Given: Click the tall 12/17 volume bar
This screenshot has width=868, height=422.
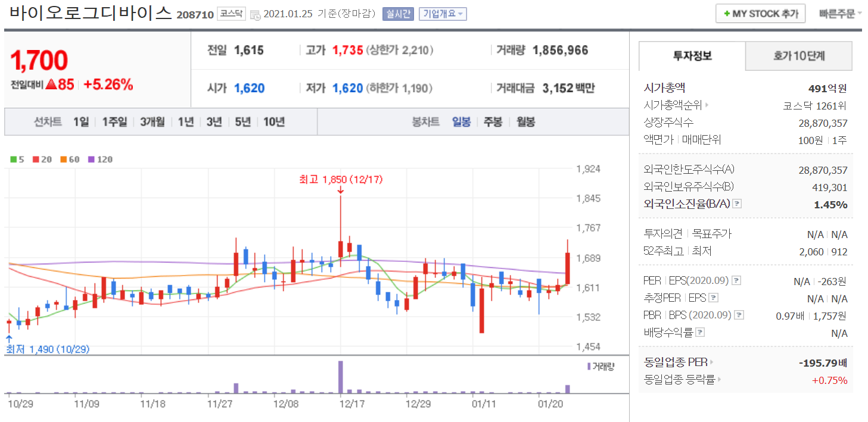Looking at the screenshot, I should pos(340,377).
